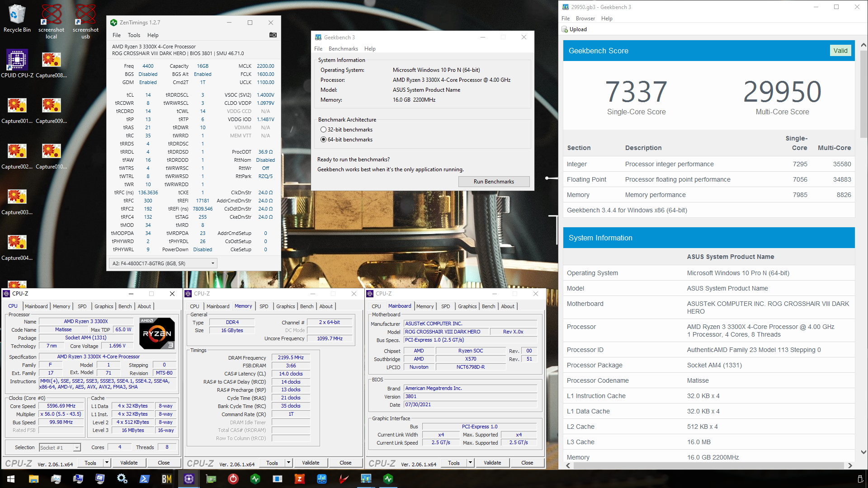
Task: Select the Capture001 desktop file icon
Action: coord(17,109)
